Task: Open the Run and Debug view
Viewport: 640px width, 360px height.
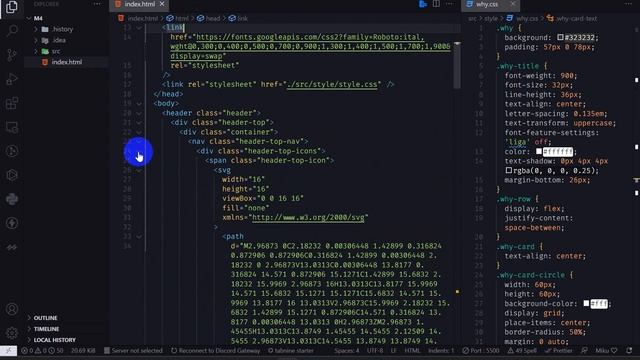Action: [x=12, y=79]
